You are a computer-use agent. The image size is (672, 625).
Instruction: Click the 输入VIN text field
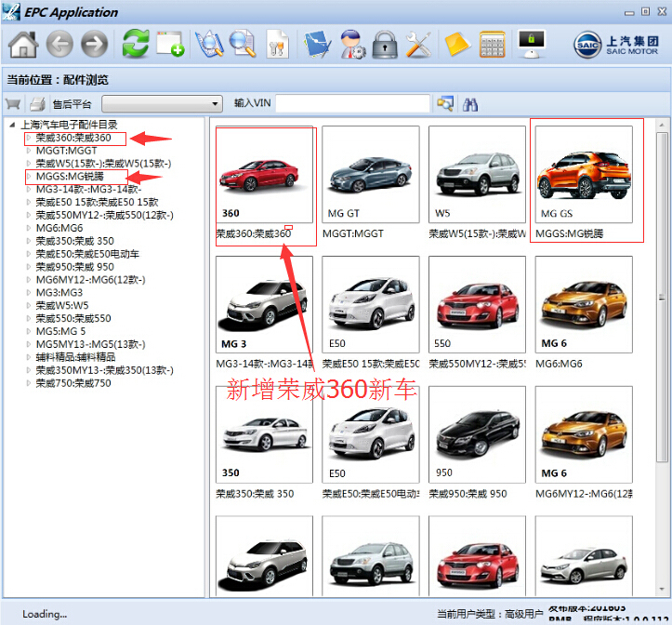(352, 103)
